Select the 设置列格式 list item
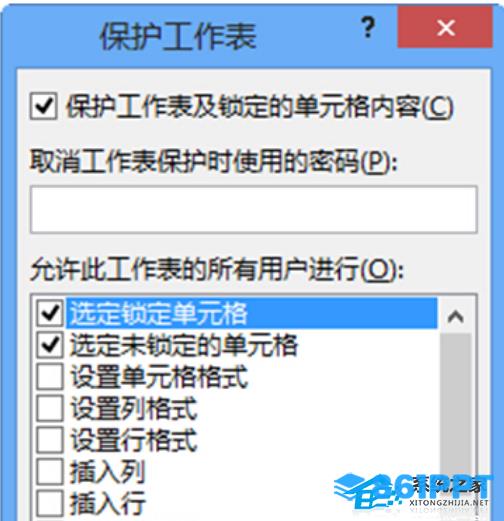 [134, 408]
